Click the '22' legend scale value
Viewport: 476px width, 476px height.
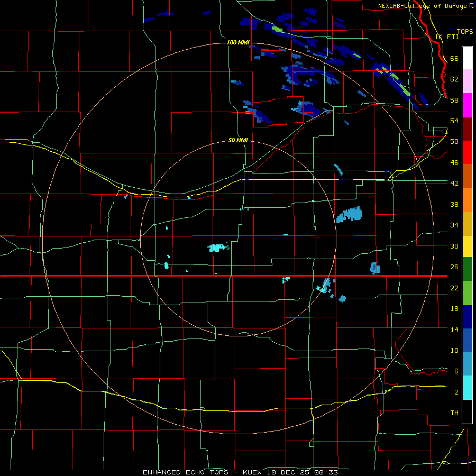454,288
